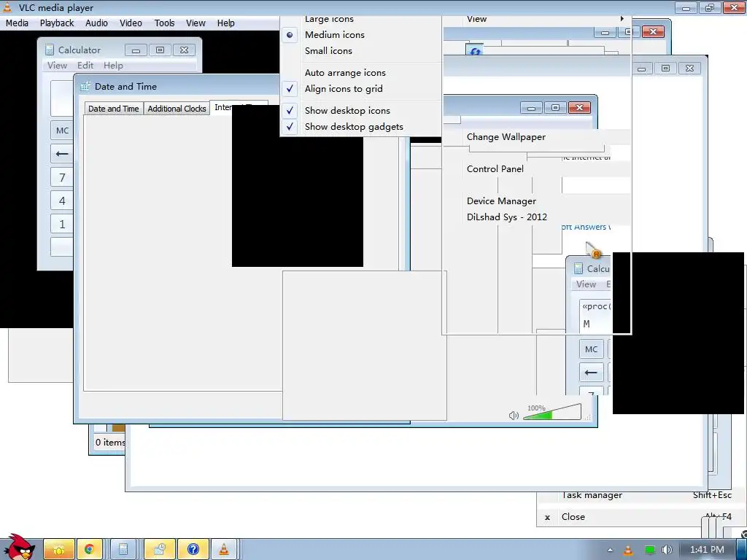This screenshot has width=747, height=560.
Task: Click Calculator 1 key
Action: pyautogui.click(x=62, y=224)
